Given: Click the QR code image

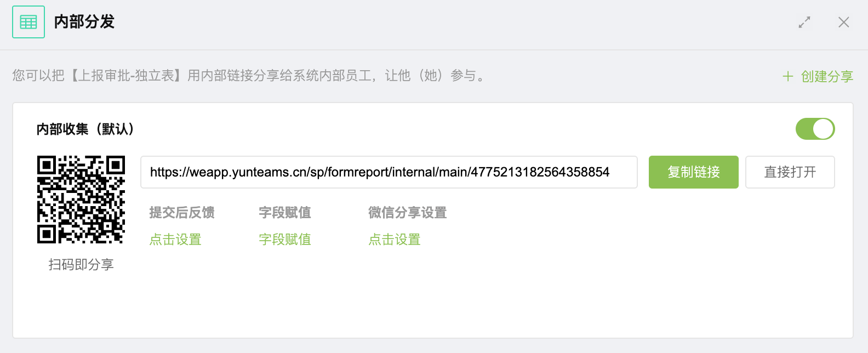Looking at the screenshot, I should (81, 200).
